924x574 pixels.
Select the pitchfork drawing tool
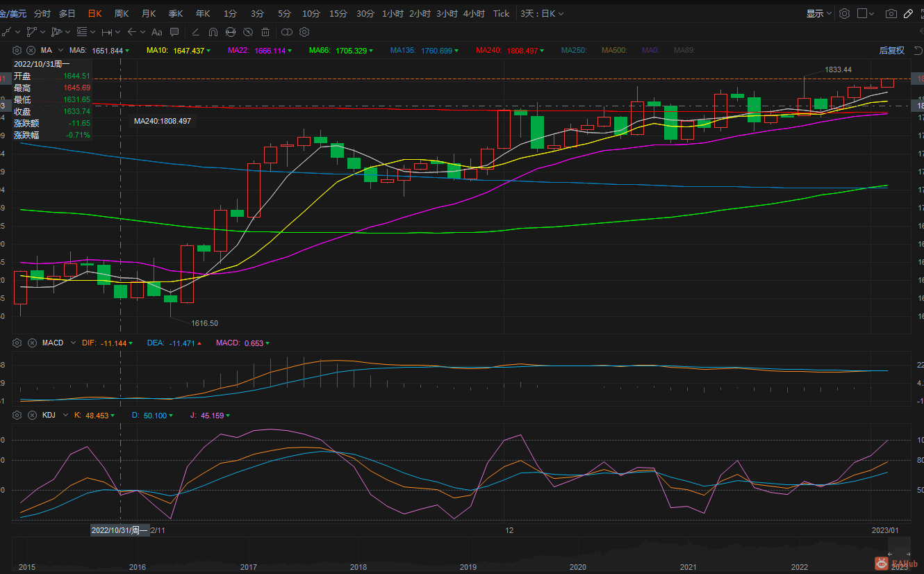[56, 32]
